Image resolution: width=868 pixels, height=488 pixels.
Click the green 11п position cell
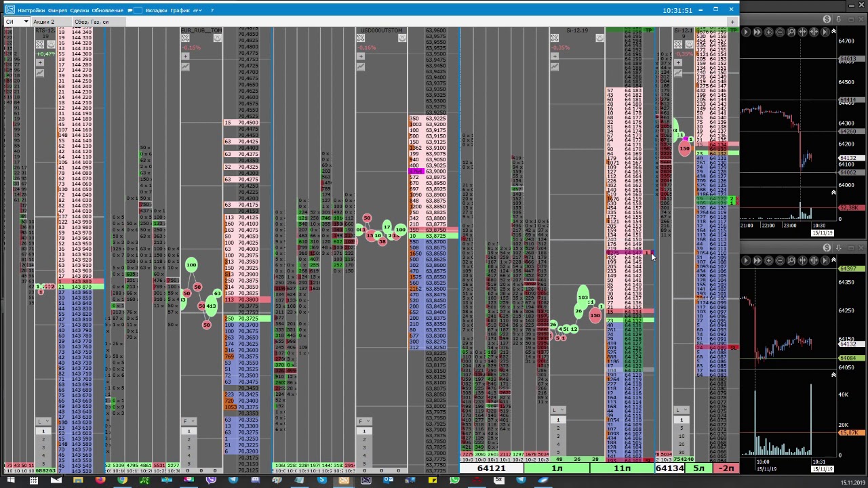622,468
